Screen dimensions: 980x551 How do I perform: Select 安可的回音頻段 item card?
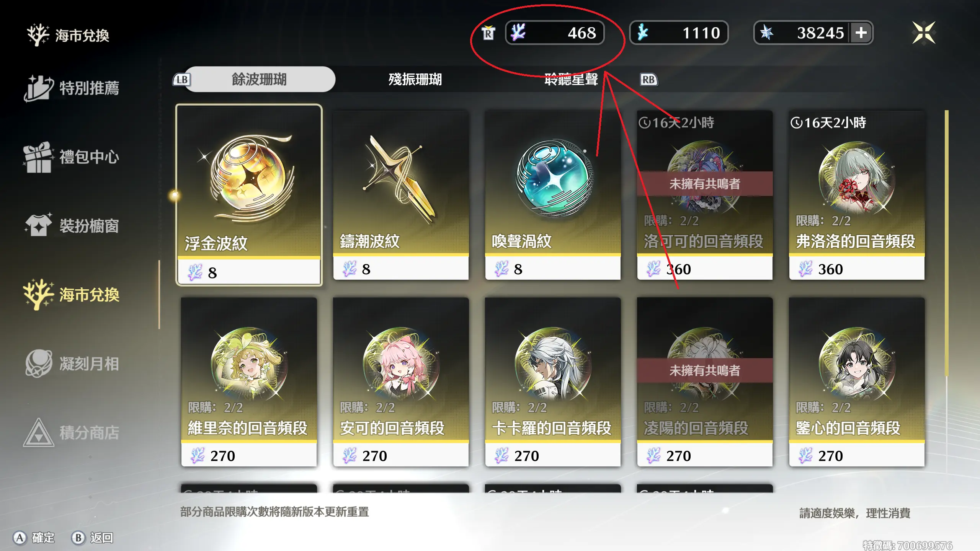click(401, 382)
